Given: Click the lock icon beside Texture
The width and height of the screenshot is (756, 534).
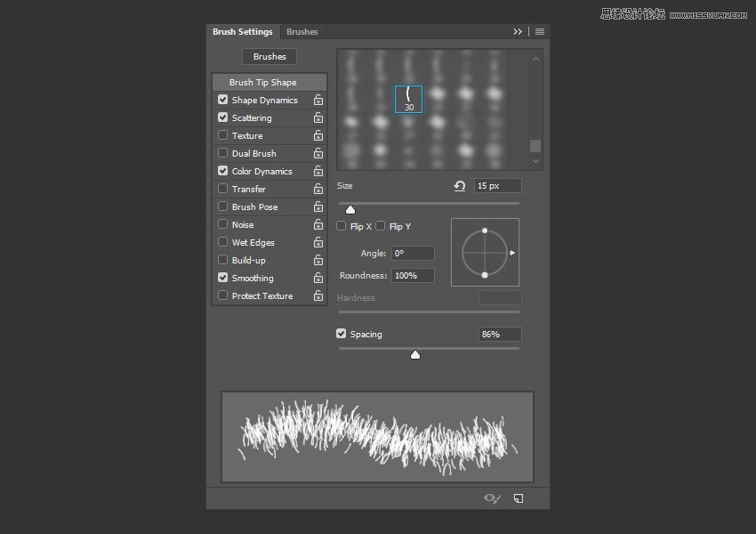Looking at the screenshot, I should [x=318, y=135].
